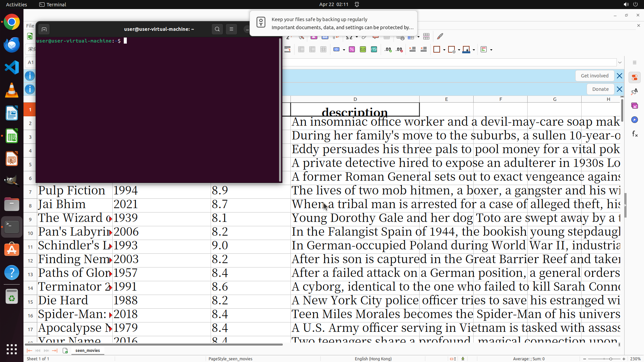Select the seen_movies sheet tab
This screenshot has height=362, width=644.
coord(88,350)
